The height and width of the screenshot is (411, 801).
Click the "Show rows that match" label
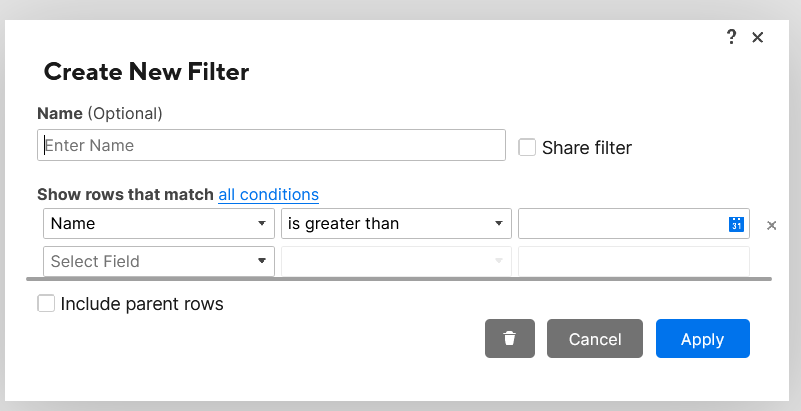[x=125, y=194]
